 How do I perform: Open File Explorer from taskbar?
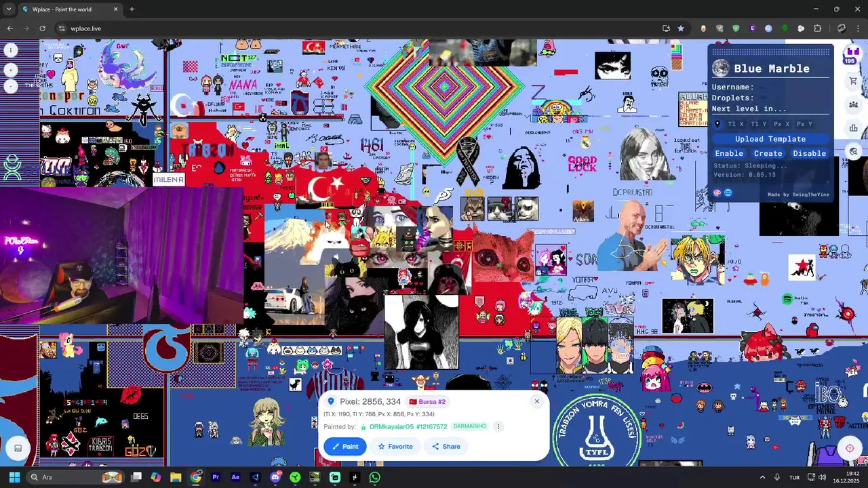(x=176, y=477)
